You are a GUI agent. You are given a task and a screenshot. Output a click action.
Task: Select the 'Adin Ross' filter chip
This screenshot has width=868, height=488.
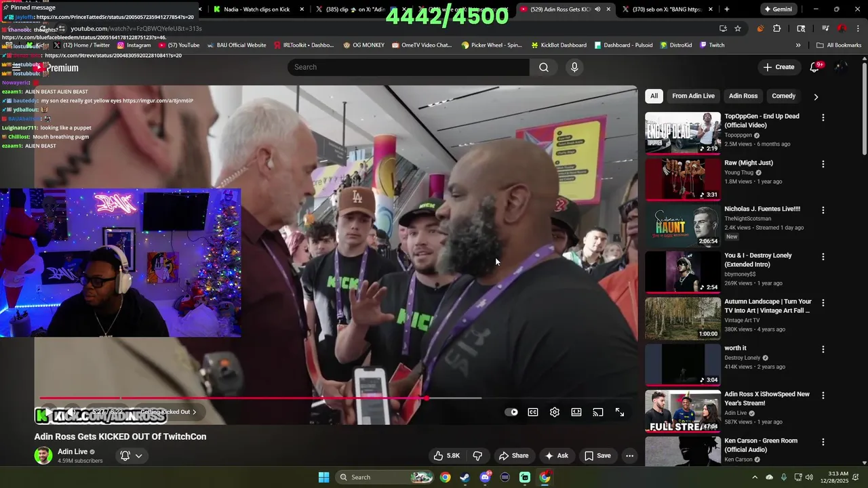coord(743,96)
